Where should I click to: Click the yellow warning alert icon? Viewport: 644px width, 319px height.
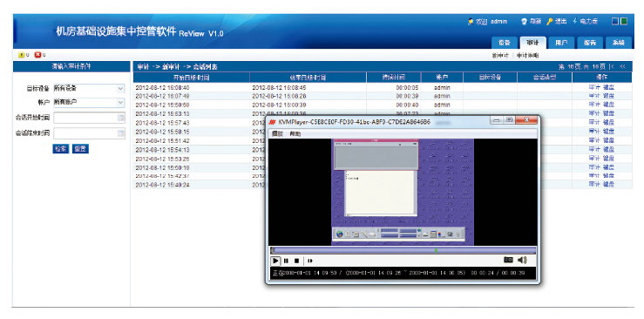[22, 55]
